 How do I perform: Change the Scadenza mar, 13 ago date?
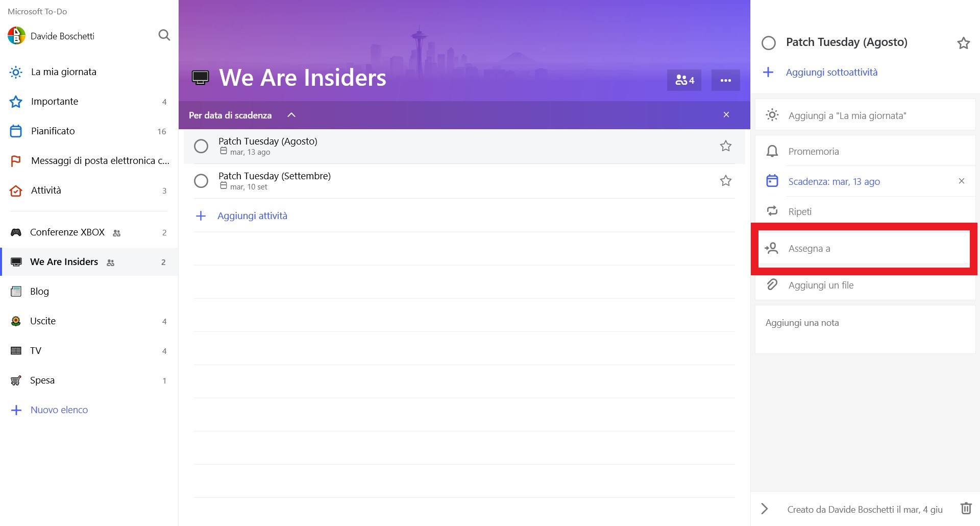(x=834, y=181)
